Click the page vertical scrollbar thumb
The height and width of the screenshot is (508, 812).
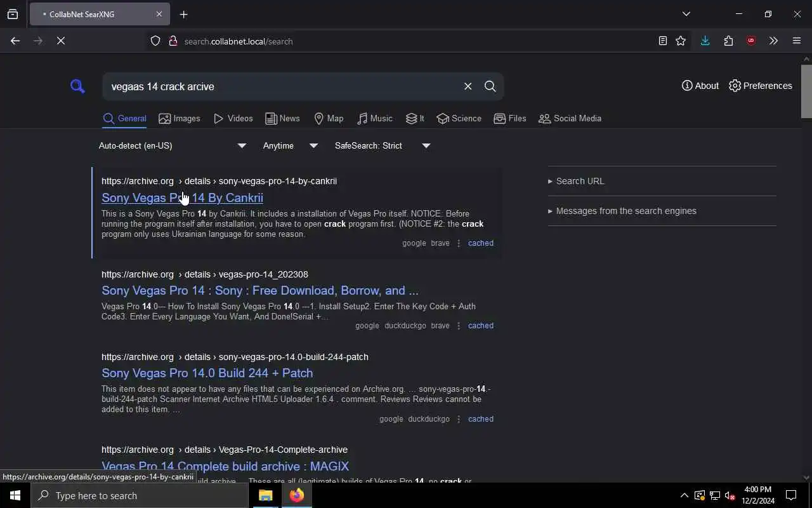pyautogui.click(x=806, y=91)
